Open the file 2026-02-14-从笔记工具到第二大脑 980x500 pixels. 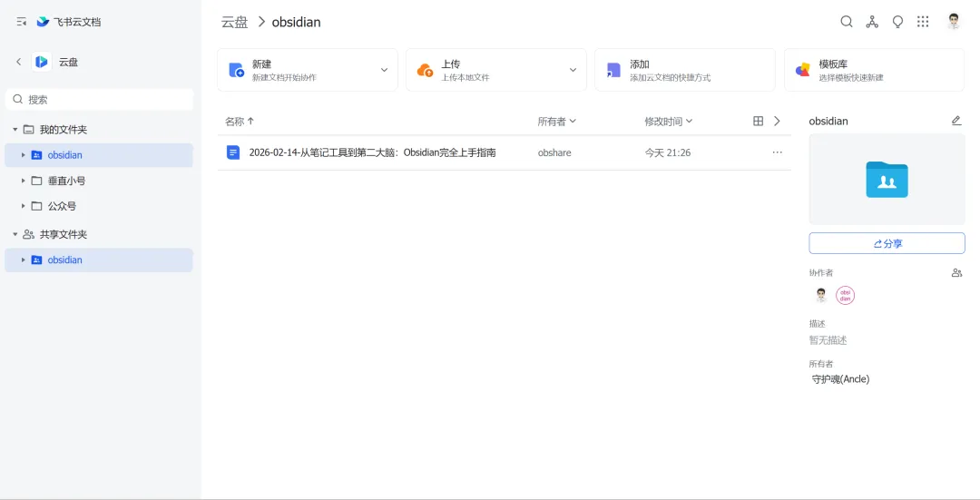click(x=373, y=152)
